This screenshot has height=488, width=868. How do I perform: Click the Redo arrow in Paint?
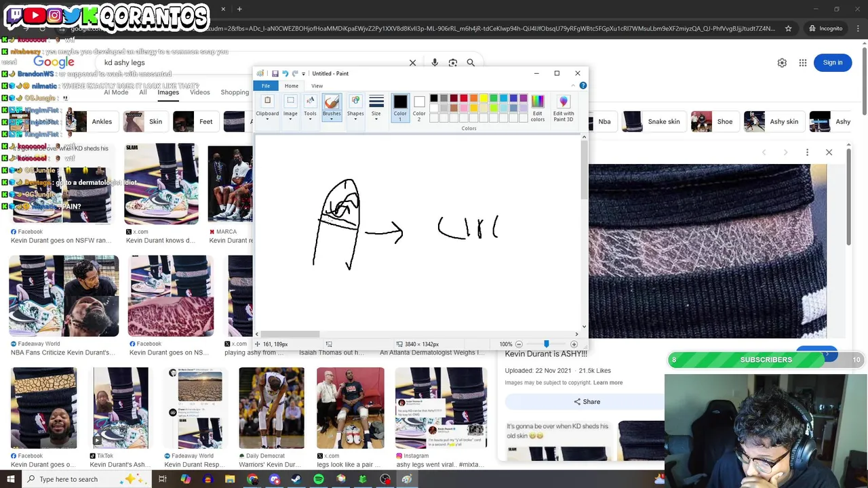point(294,73)
